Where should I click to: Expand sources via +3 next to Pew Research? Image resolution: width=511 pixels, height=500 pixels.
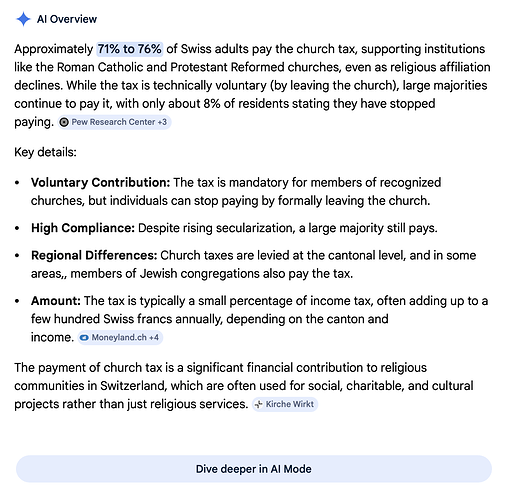click(x=162, y=122)
